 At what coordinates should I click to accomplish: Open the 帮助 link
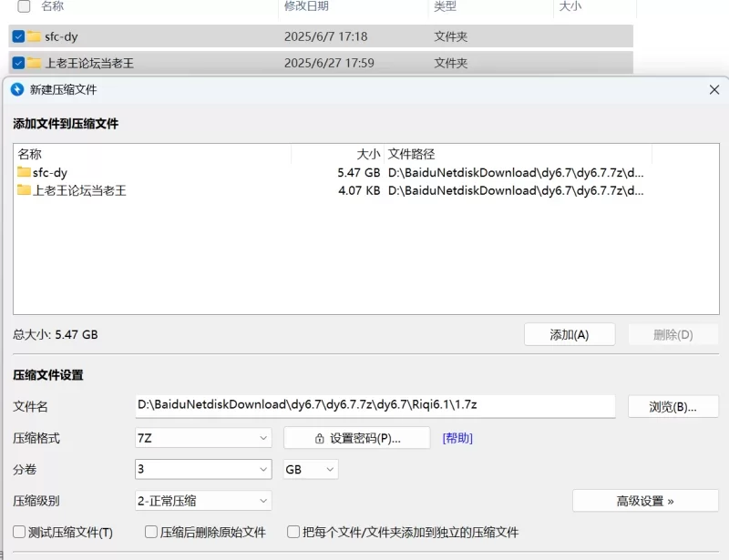[x=457, y=438]
